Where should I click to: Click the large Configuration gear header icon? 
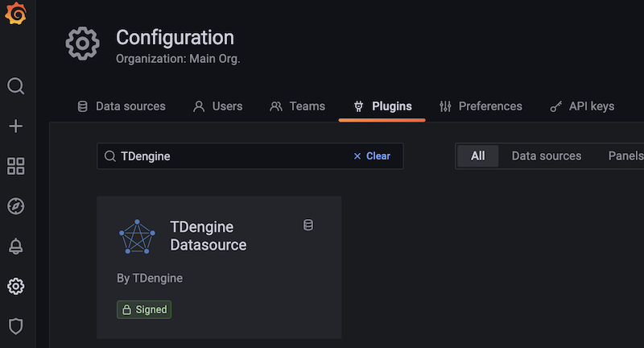(x=83, y=43)
